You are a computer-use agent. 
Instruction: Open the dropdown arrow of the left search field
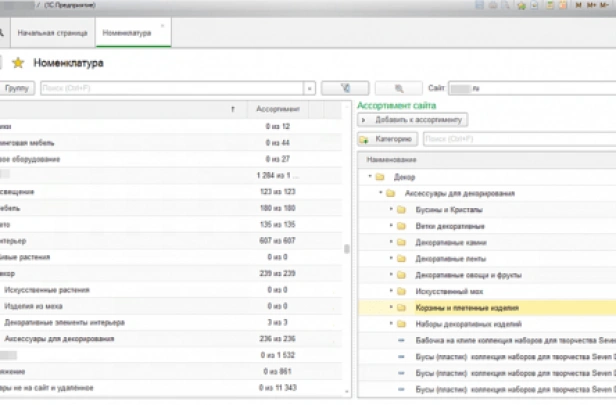click(x=311, y=88)
